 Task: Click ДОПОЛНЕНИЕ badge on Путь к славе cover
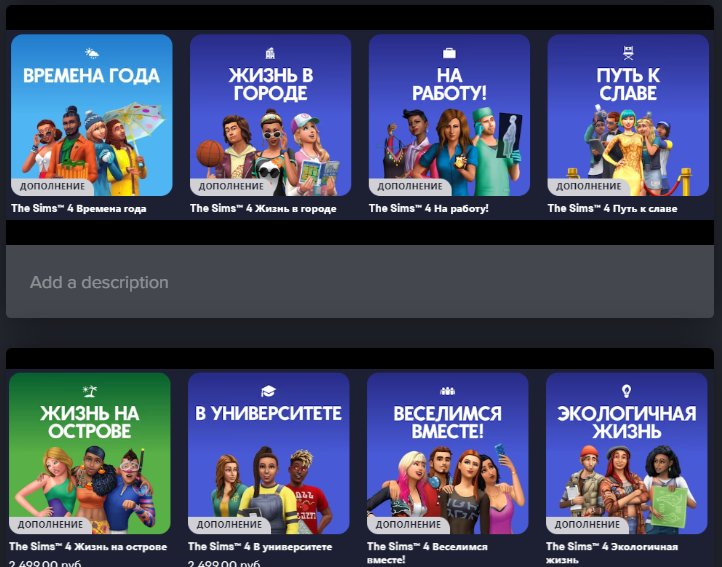tap(588, 186)
